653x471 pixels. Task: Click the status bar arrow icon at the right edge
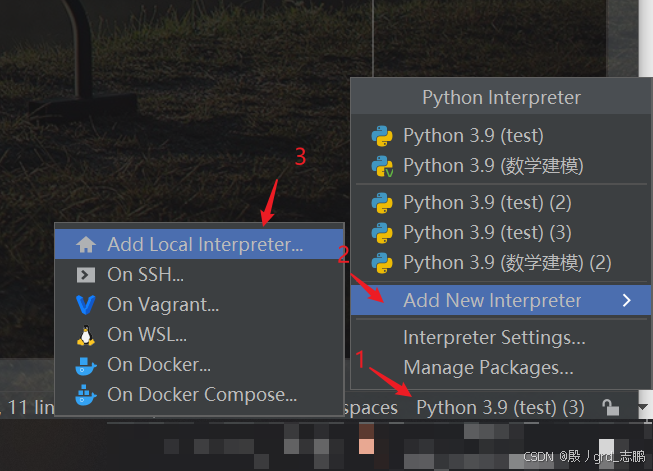pos(645,407)
